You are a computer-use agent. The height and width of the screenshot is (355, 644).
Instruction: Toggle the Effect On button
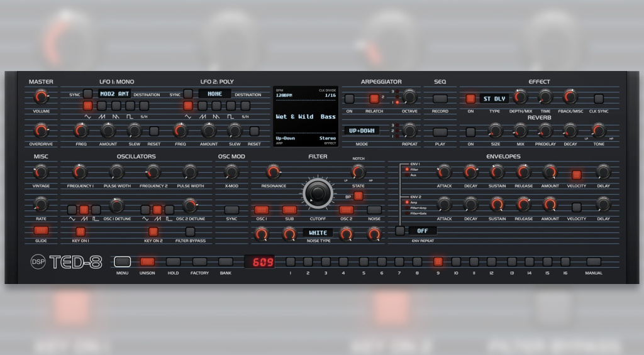tap(470, 99)
